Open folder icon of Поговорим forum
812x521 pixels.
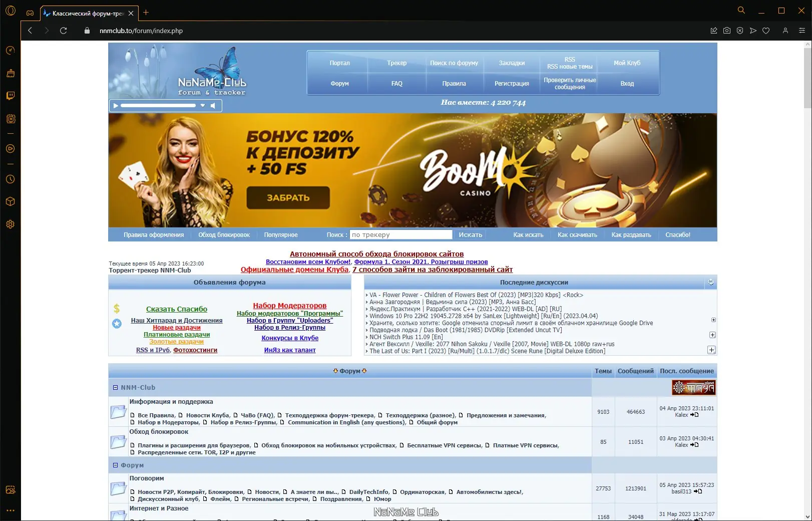tap(118, 488)
